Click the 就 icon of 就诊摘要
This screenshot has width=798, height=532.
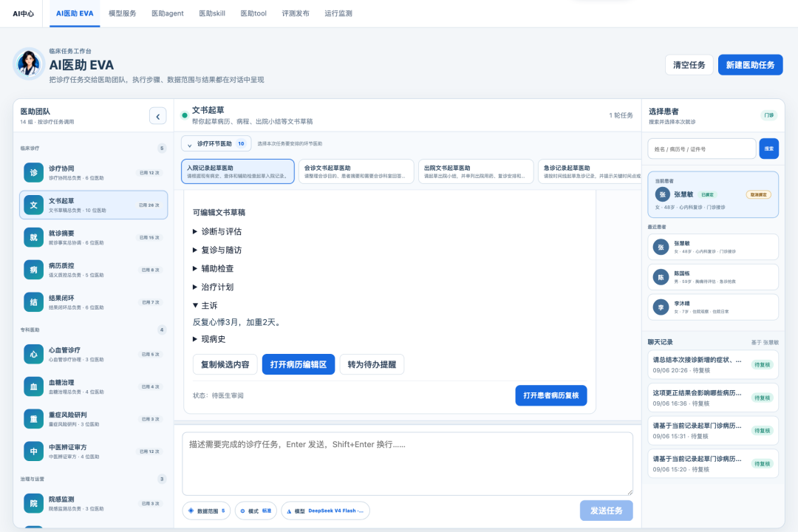tap(33, 237)
